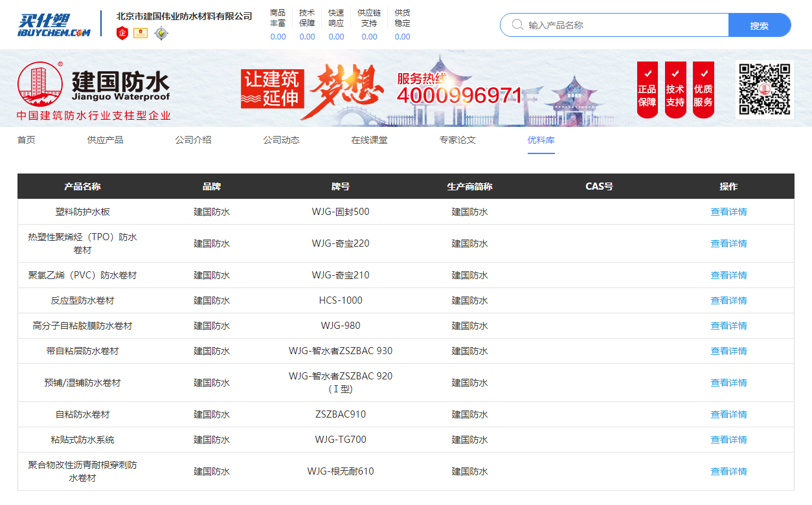Click the diamond-shaped medal badge icon

coord(161,33)
